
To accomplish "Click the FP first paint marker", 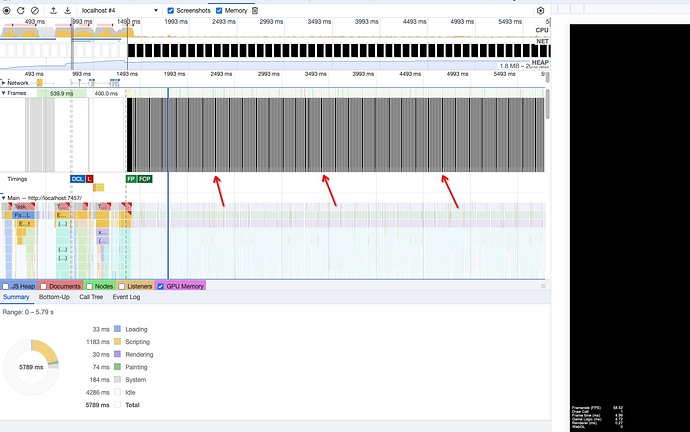I will (x=131, y=179).
